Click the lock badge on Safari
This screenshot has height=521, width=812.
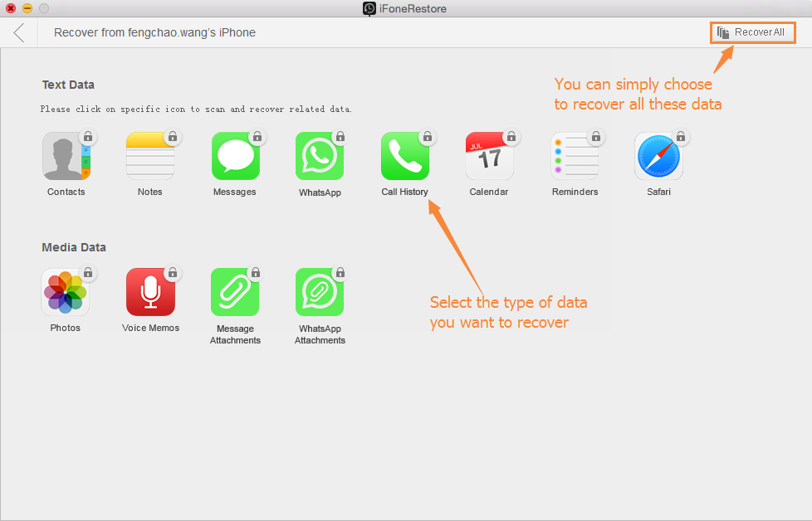681,136
